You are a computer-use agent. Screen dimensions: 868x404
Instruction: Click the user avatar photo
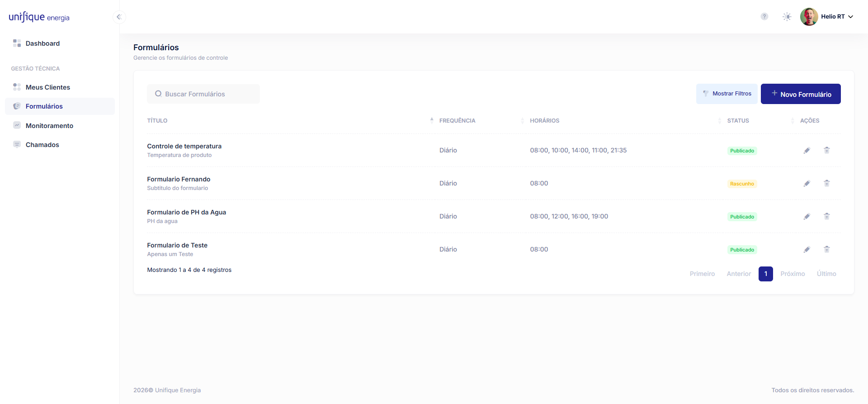[809, 17]
